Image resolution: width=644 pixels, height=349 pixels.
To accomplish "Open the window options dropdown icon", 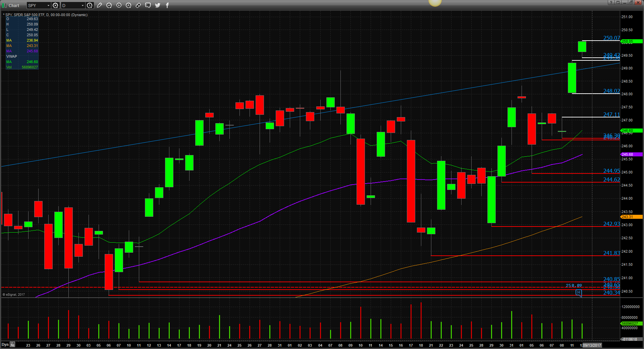I will click(x=618, y=2).
